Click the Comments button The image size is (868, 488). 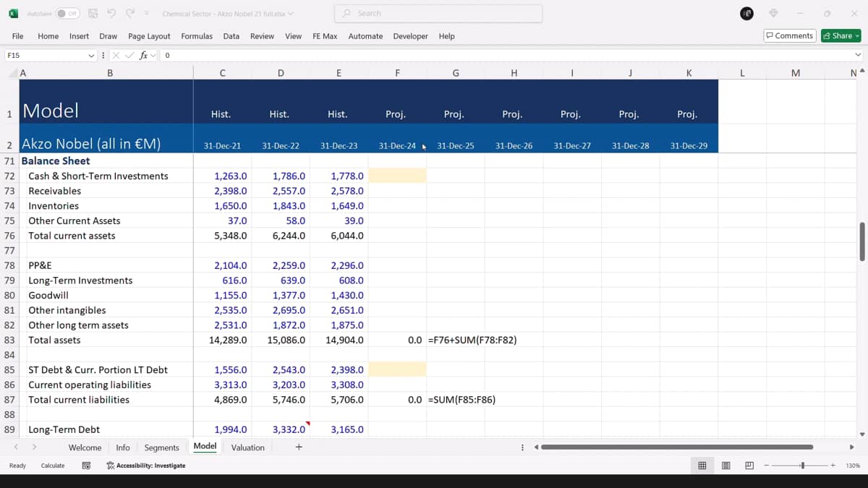coord(790,35)
